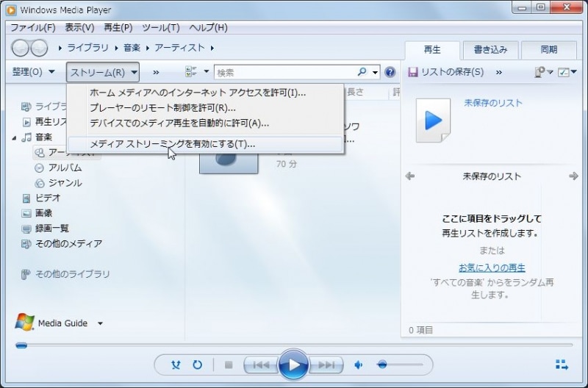The height and width of the screenshot is (388, 588).
Task: Expand view options dropdown arrow
Action: (207, 71)
